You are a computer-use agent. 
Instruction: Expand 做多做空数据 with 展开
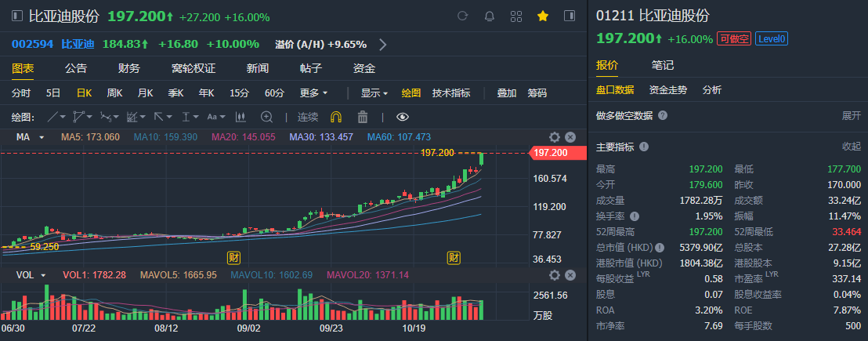852,116
